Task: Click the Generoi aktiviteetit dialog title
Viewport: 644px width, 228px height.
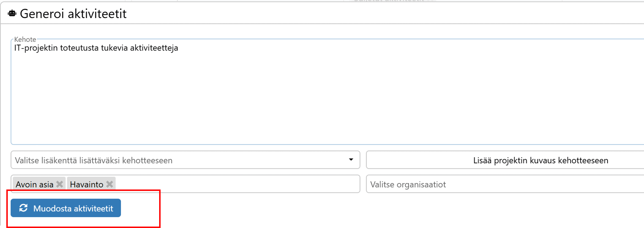Action: pos(73,14)
